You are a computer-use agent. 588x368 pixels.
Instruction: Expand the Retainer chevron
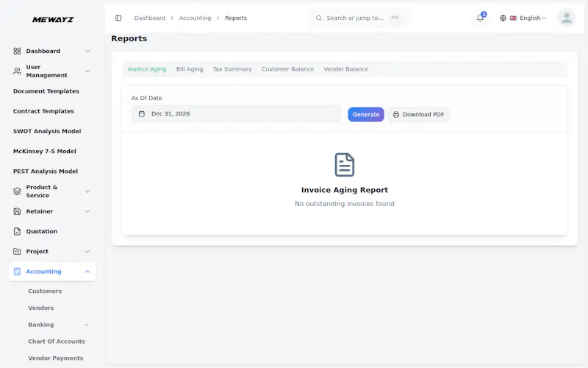[87, 211]
